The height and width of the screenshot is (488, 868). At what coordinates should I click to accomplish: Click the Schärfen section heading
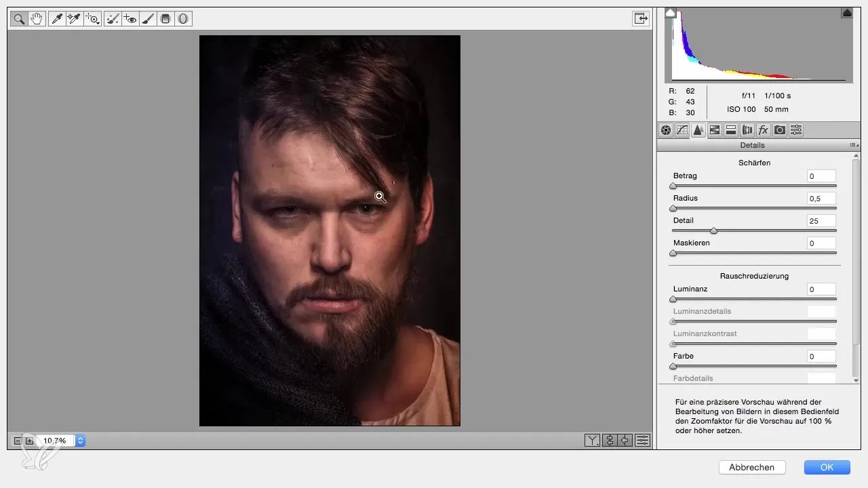pos(754,163)
